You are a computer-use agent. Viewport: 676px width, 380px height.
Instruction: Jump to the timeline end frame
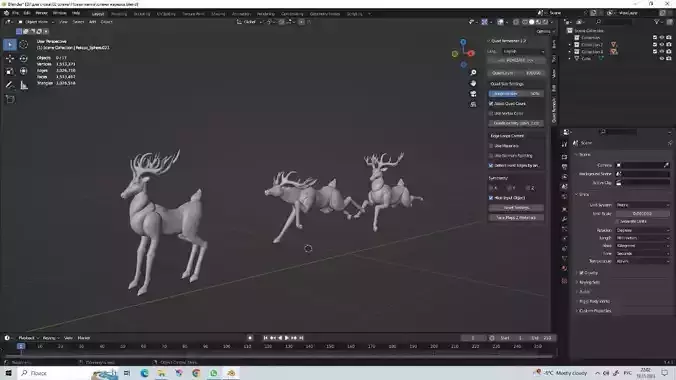[301, 338]
